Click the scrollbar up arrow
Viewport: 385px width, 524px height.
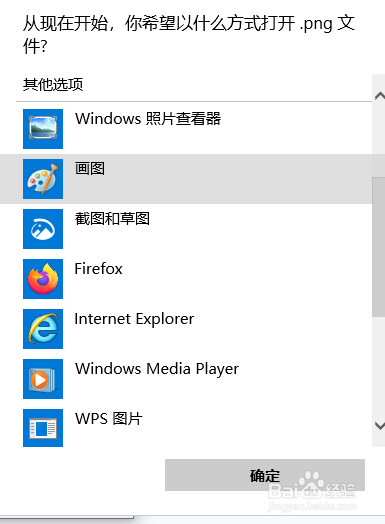pos(379,96)
